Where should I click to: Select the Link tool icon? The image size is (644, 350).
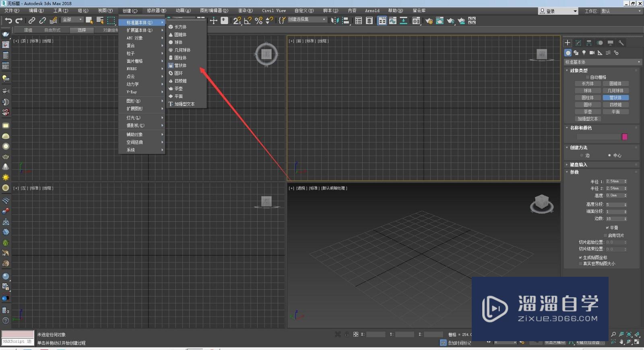[x=32, y=21]
